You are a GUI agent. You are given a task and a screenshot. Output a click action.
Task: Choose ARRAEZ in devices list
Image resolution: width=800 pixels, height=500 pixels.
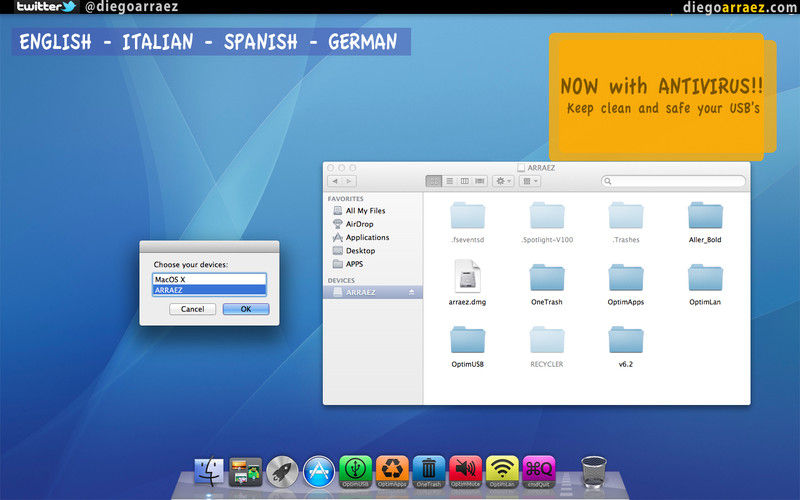(x=209, y=290)
